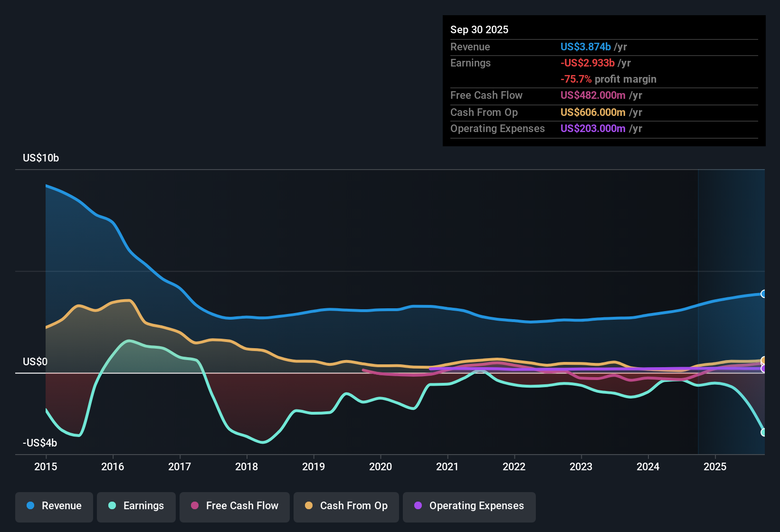The height and width of the screenshot is (532, 780).
Task: Click the Revenue value US$3.874b in the tooltip
Action: [x=585, y=47]
